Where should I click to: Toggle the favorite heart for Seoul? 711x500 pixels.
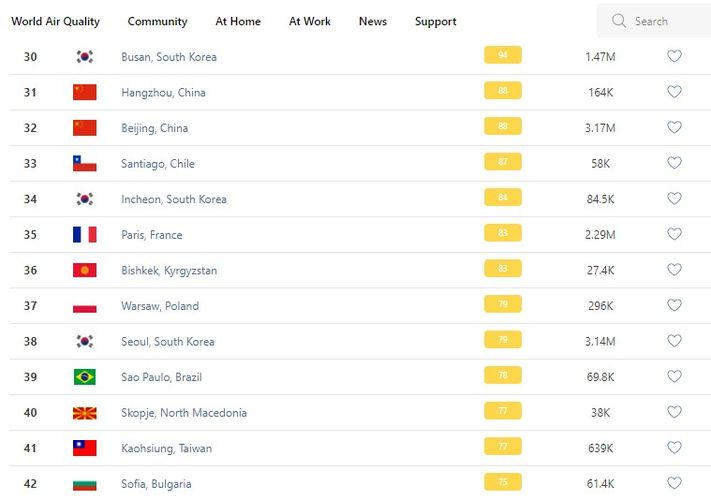coord(674,341)
